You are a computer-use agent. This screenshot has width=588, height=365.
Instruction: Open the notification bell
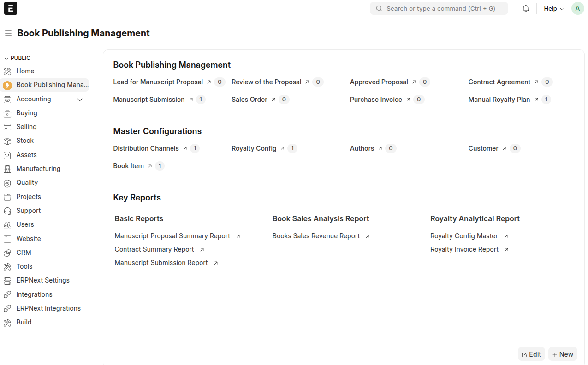(x=525, y=8)
